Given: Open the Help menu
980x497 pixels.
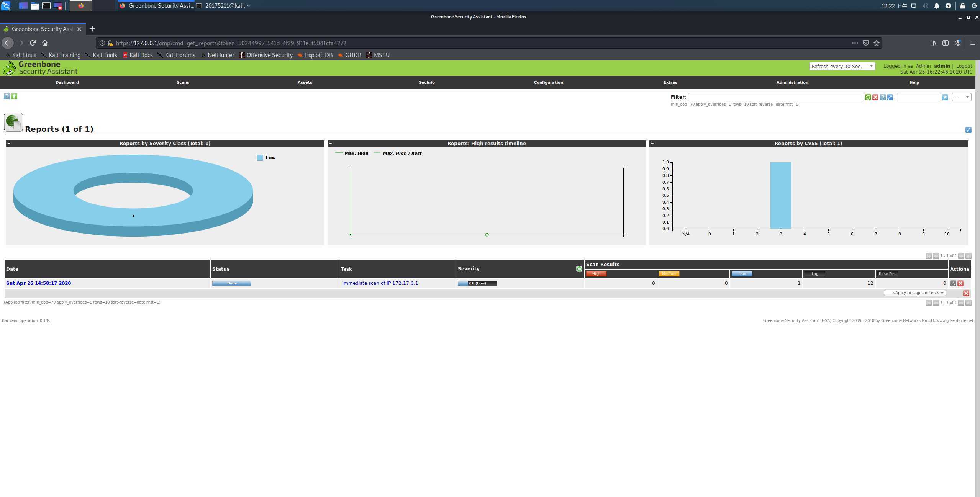Looking at the screenshot, I should [914, 82].
